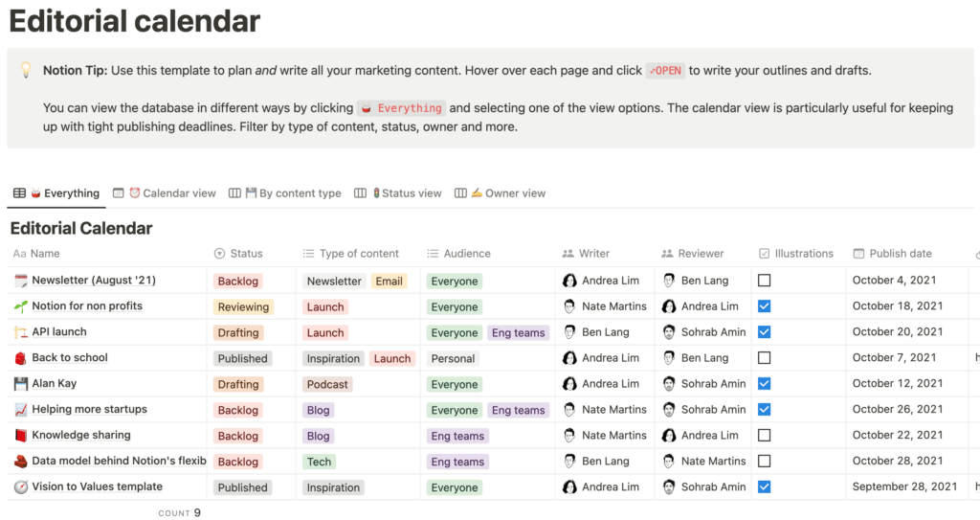Click Ben Lang writer avatar in Data model row
Screen dimensions: 980x520
click(569, 462)
